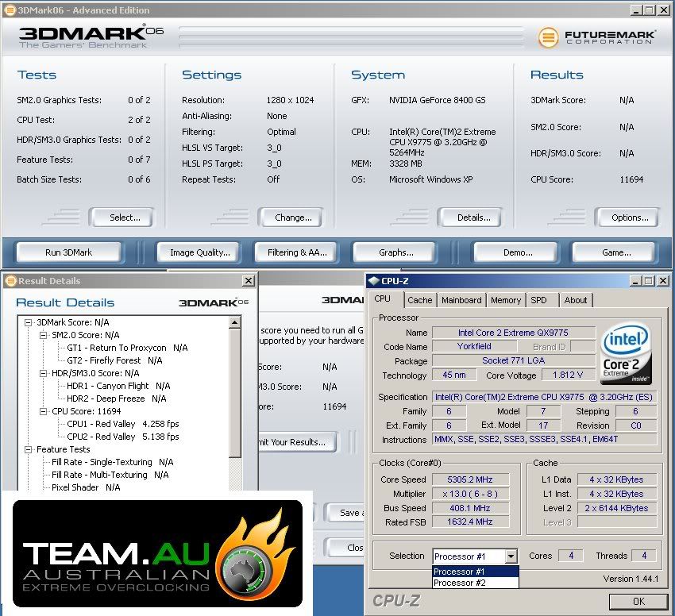Choose Processor #1 from the dropdown list
675x616 pixels.
click(475, 572)
